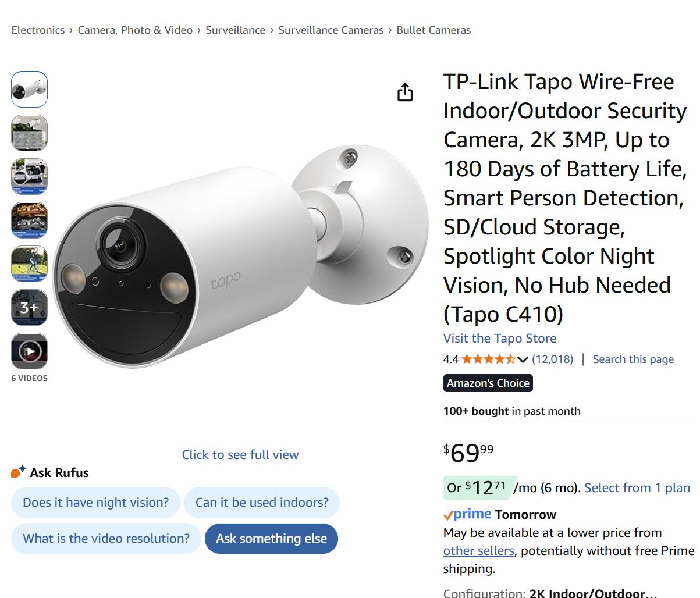The height and width of the screenshot is (598, 700).
Task: Open the 12,018 ratings link
Action: (x=552, y=359)
